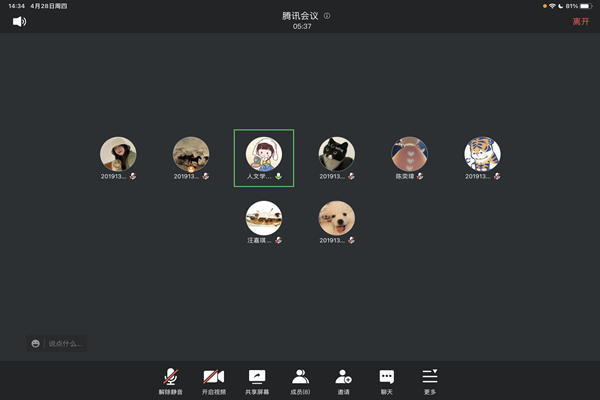Toggle the speaker audio icon at top left
The height and width of the screenshot is (400, 600).
[x=19, y=21]
